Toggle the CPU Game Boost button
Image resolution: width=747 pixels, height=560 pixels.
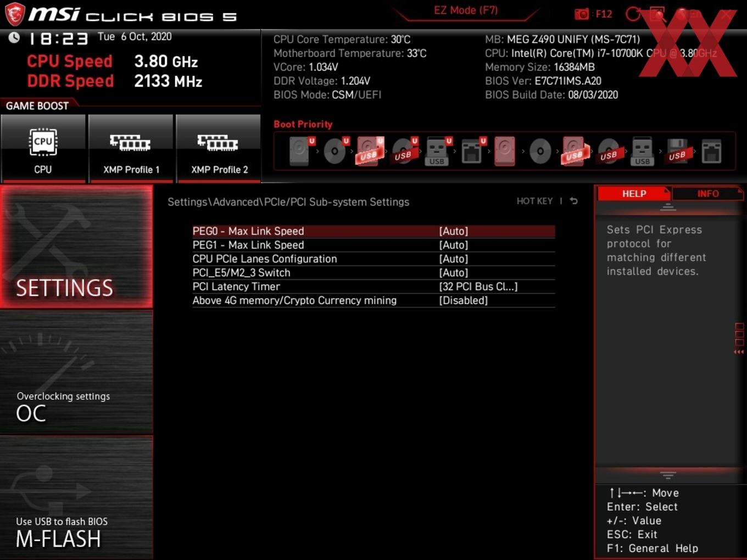point(43,148)
